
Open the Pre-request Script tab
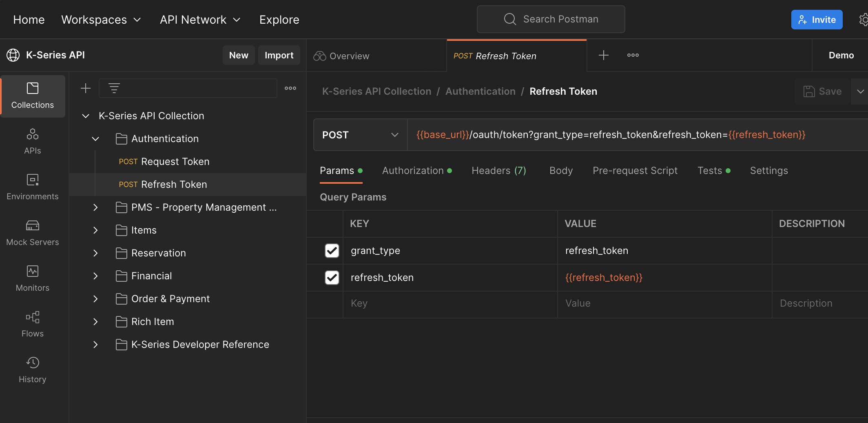(635, 171)
